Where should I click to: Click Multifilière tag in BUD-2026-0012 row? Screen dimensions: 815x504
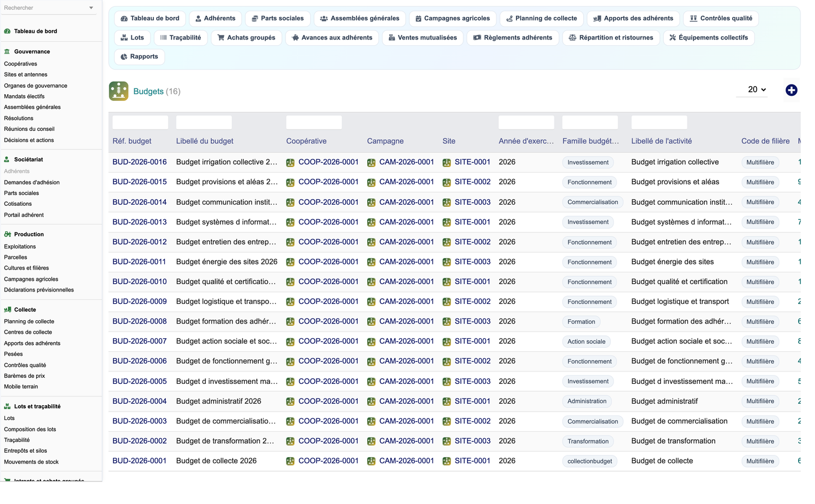coord(760,242)
